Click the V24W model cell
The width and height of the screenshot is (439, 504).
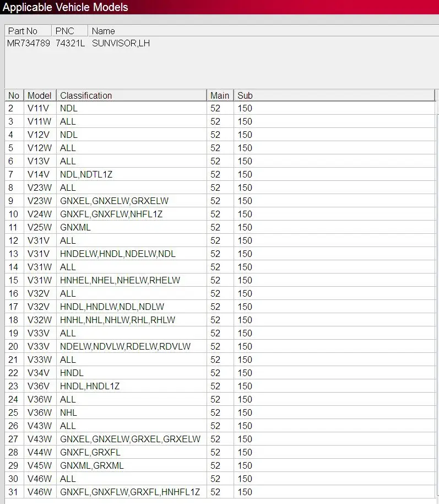tap(39, 214)
